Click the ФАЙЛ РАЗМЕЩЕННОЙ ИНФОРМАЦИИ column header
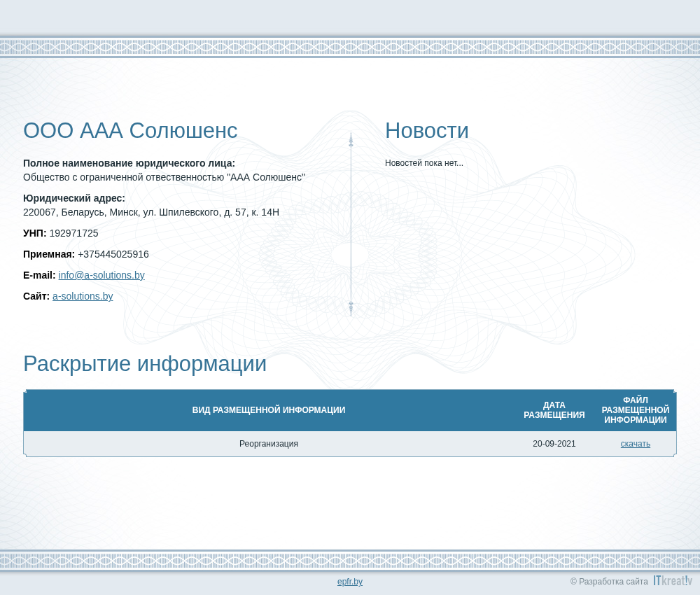700x595 pixels. click(636, 409)
